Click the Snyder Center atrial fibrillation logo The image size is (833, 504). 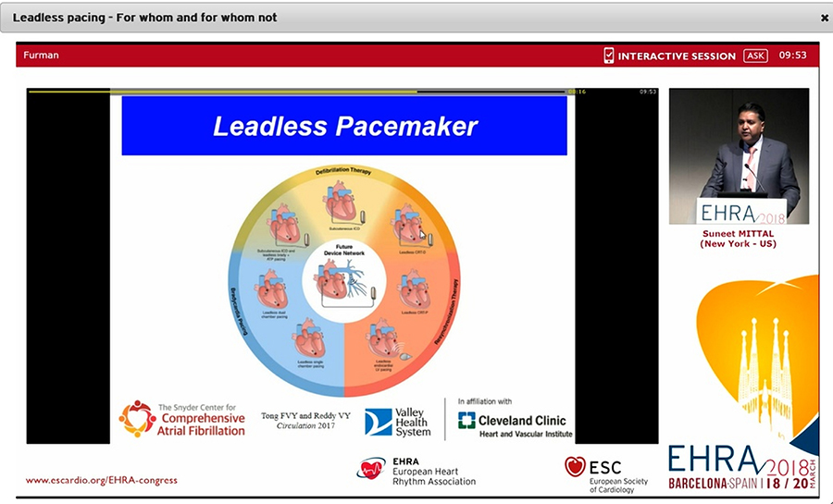[182, 419]
